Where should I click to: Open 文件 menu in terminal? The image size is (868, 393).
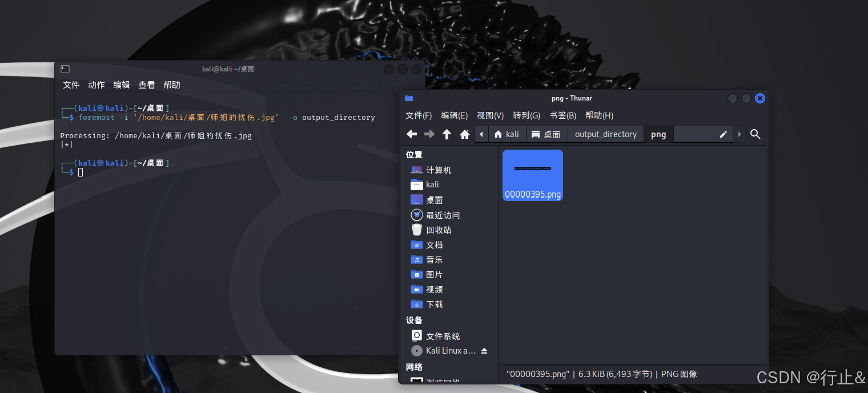click(x=71, y=85)
